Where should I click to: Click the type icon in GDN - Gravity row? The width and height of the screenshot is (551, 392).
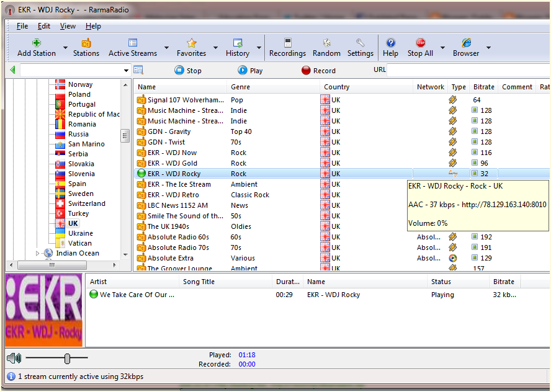453,131
